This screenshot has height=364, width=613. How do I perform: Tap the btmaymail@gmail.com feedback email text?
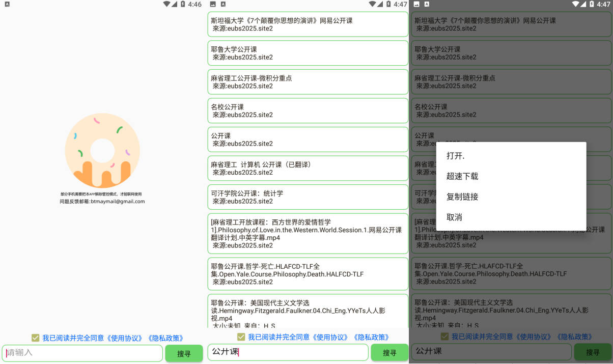point(118,202)
